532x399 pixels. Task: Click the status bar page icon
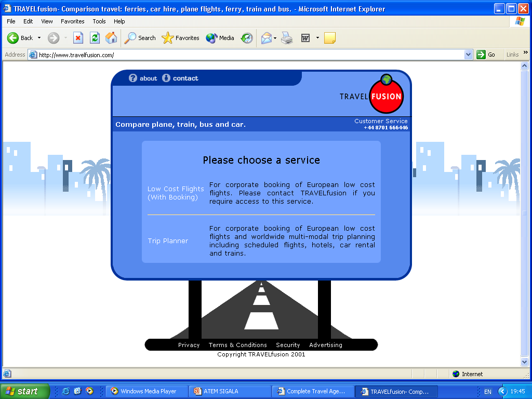[7, 374]
